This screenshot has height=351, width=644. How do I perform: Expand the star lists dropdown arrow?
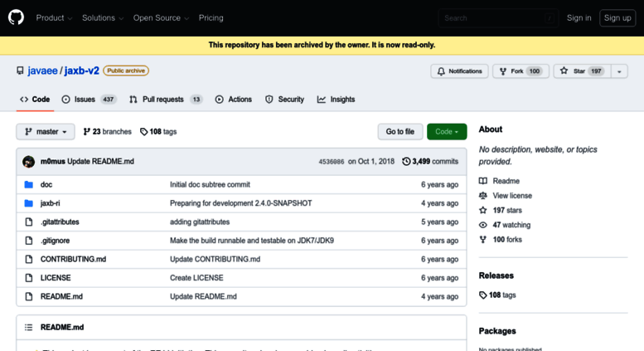[x=619, y=71]
